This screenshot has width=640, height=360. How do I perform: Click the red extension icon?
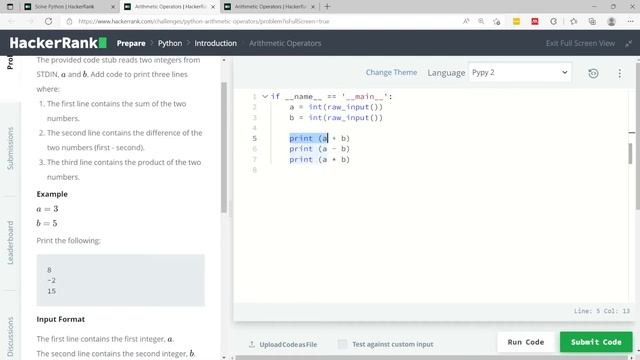(535, 21)
